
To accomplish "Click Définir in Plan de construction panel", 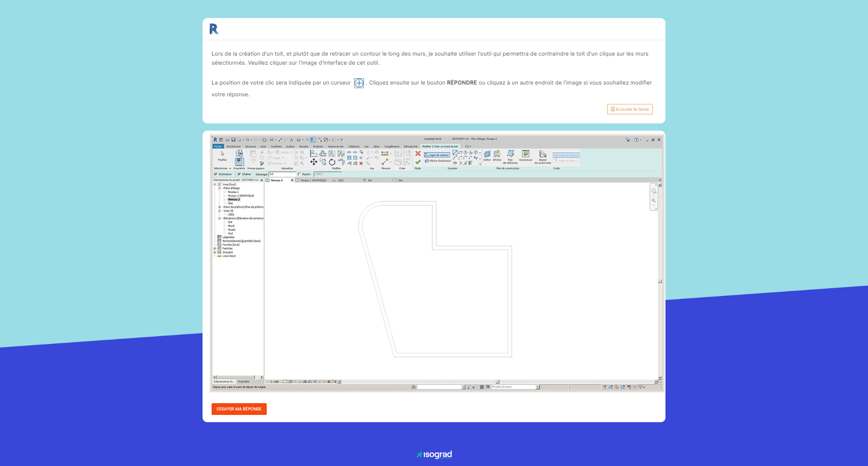I will [487, 156].
